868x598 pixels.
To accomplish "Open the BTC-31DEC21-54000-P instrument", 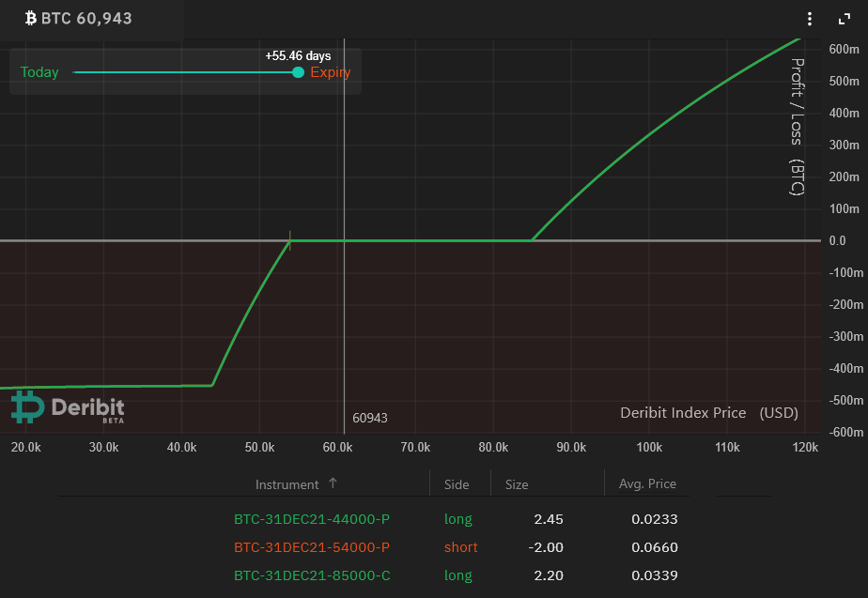I will 312,547.
